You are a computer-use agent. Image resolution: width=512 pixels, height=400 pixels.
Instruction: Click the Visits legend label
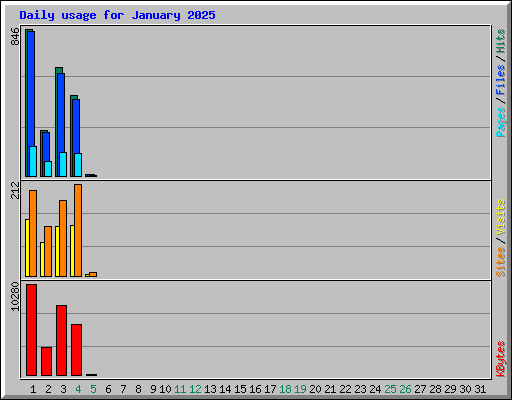(500, 217)
